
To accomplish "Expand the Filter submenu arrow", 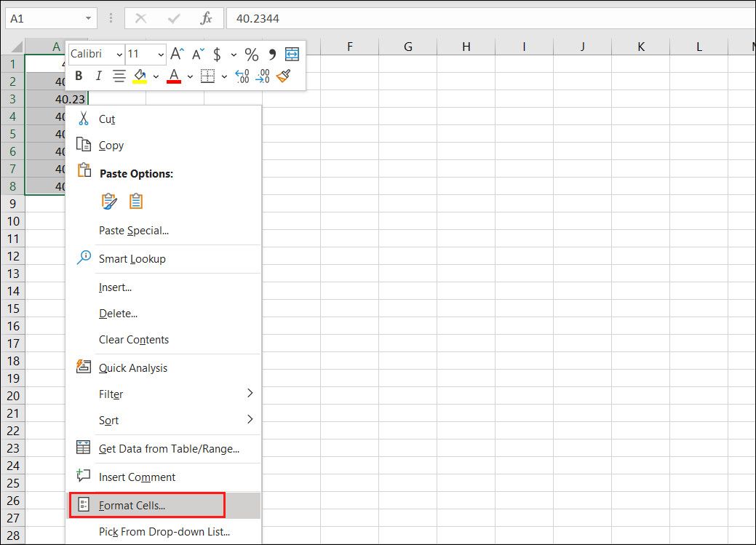I will 250,393.
